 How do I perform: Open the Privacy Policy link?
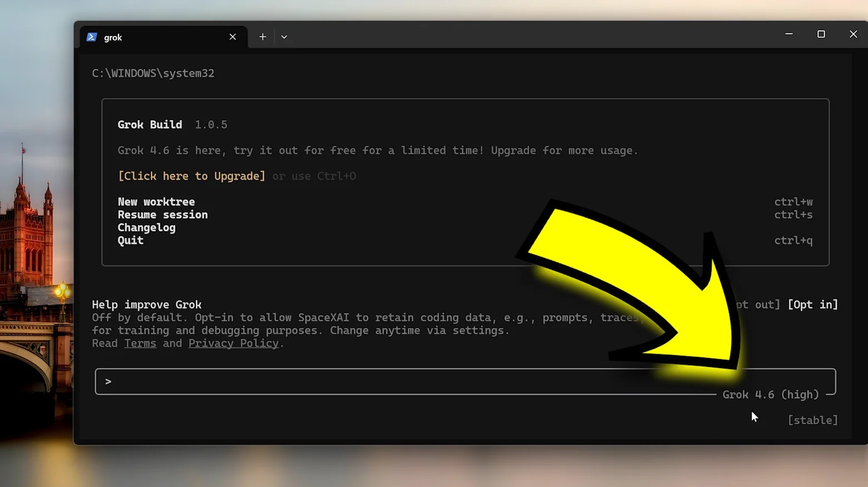click(x=234, y=344)
